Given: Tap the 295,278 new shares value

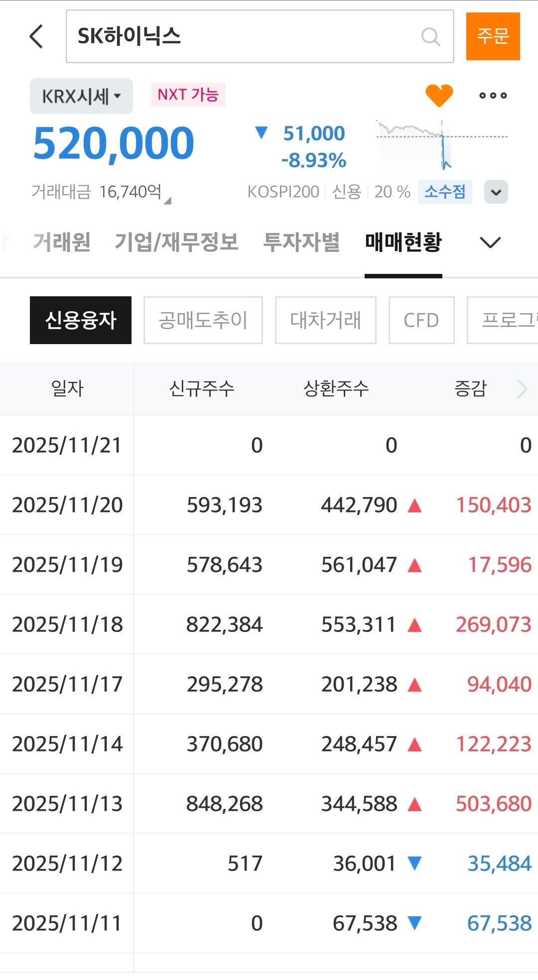Looking at the screenshot, I should tap(225, 684).
